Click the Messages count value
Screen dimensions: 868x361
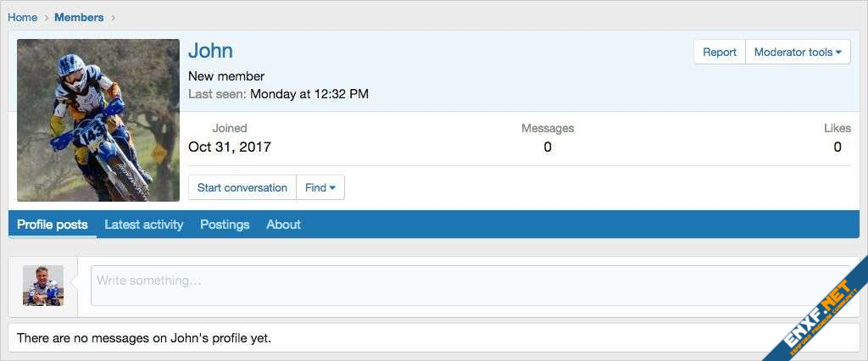tap(548, 147)
